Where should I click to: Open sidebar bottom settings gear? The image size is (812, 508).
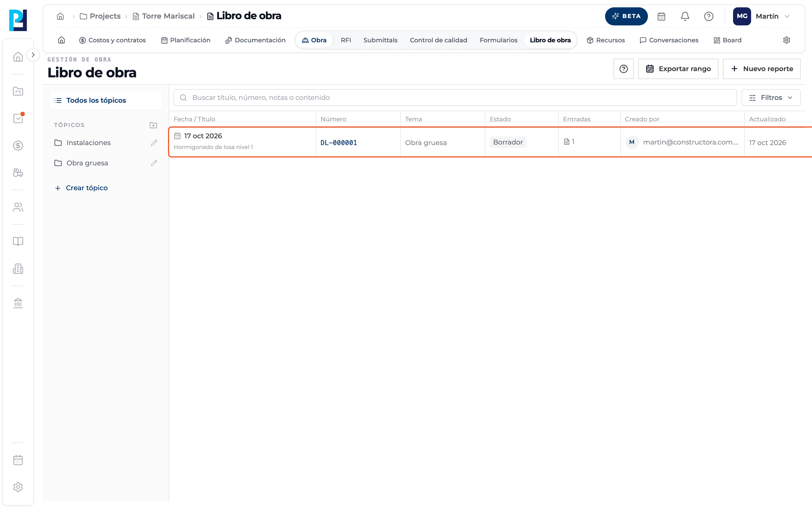pos(18,487)
